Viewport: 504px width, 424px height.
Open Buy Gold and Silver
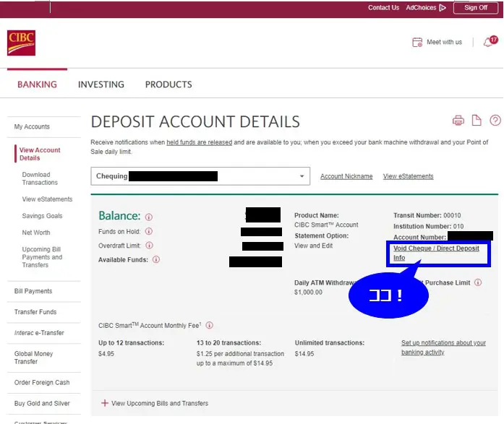coord(42,403)
